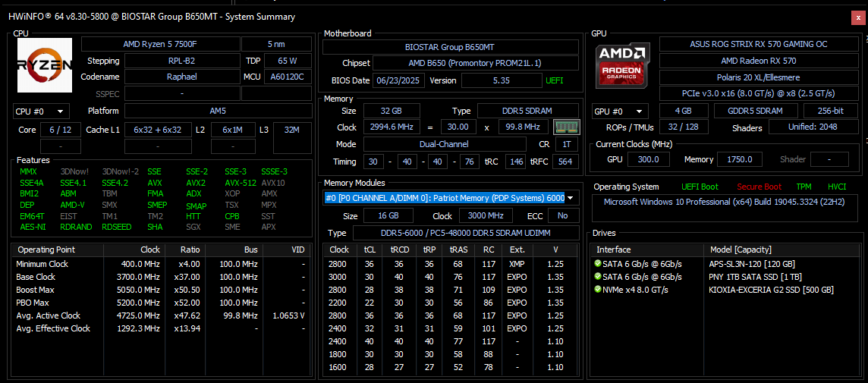Viewport: 868px width, 383px height.
Task: Click the Unified: 2048 shaders field
Action: coord(813,127)
